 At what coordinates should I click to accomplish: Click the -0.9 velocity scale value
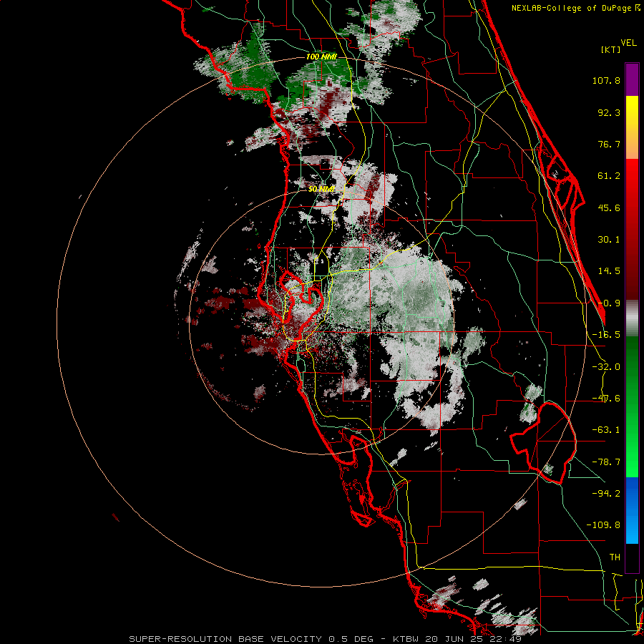point(609,303)
